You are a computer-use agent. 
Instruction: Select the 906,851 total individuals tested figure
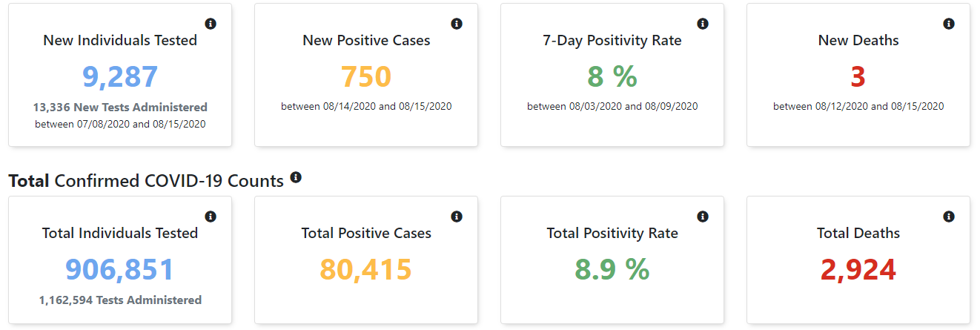tap(120, 270)
